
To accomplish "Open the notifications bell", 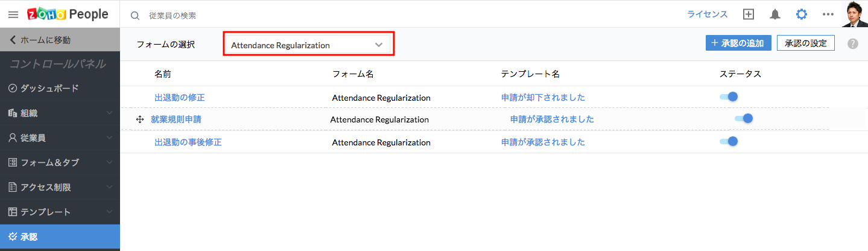I will coord(775,14).
